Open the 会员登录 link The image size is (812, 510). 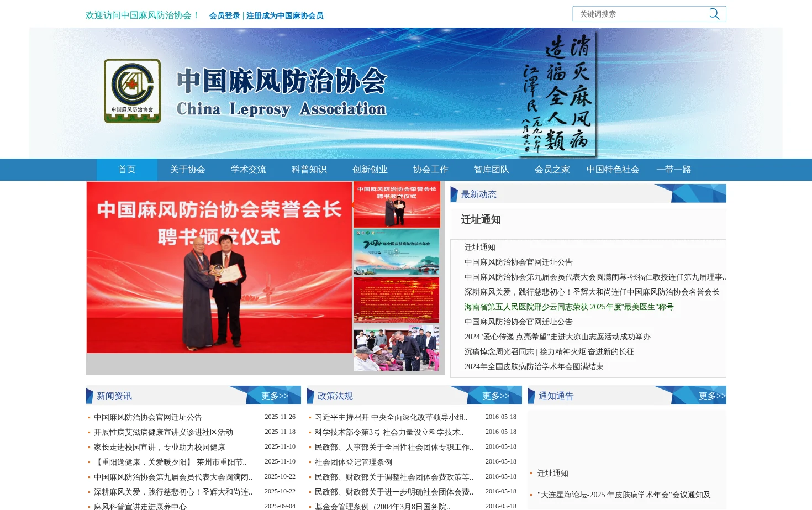[x=224, y=15]
